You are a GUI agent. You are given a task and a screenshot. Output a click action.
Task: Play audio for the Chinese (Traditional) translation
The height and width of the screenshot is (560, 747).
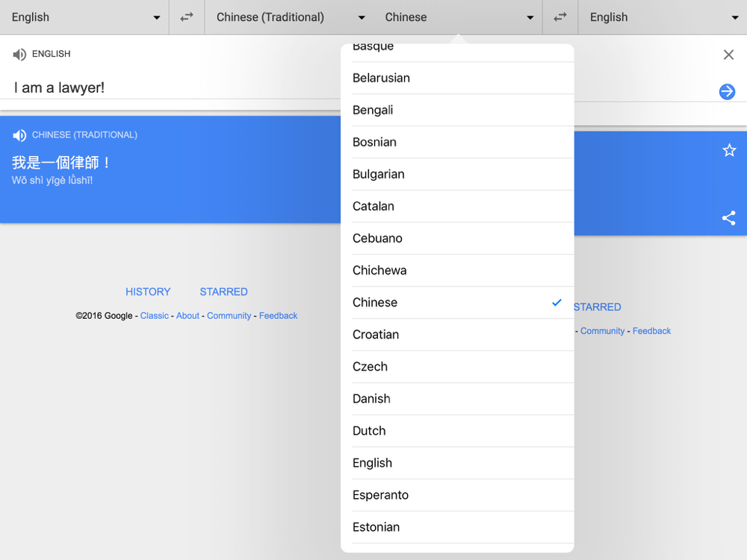pyautogui.click(x=19, y=135)
